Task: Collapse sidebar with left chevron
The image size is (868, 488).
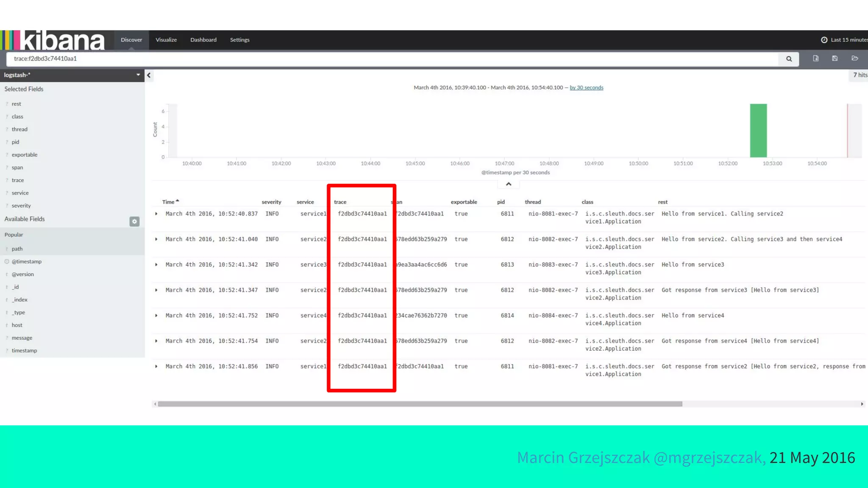Action: [149, 75]
